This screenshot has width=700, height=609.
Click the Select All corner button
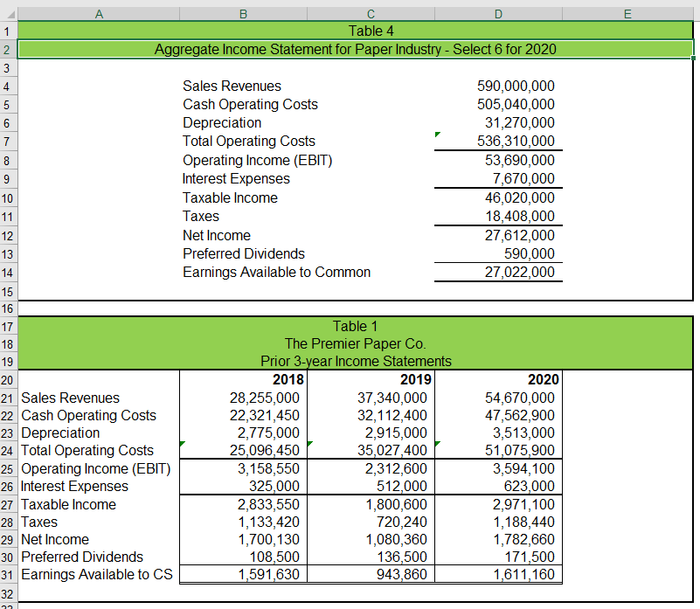pyautogui.click(x=10, y=13)
